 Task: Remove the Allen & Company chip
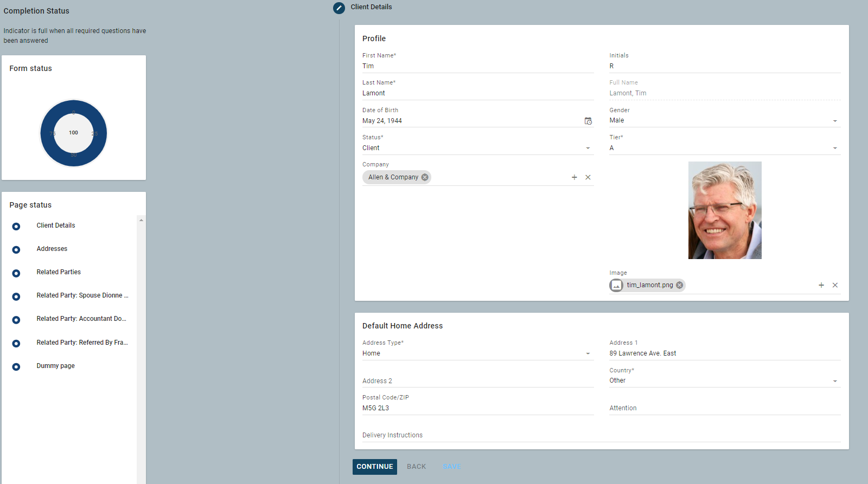point(425,177)
